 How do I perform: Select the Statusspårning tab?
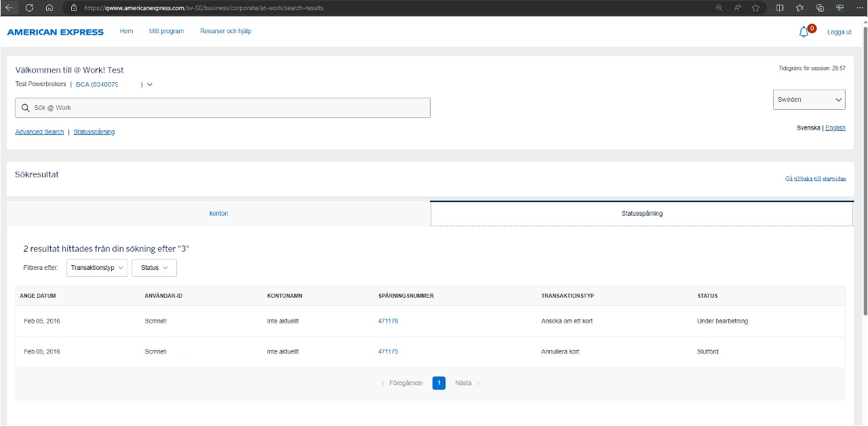pos(642,214)
